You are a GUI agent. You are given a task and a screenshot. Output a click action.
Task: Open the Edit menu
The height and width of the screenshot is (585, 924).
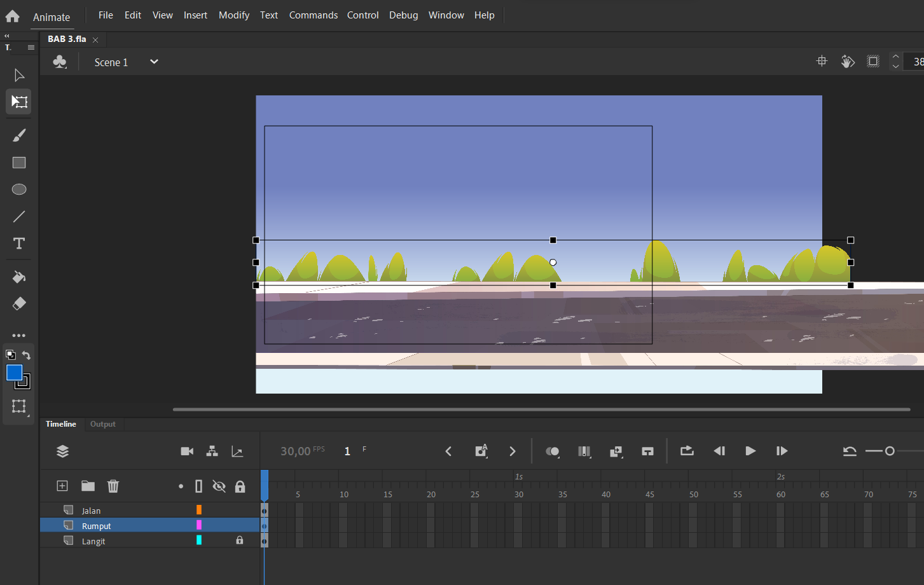pos(133,15)
